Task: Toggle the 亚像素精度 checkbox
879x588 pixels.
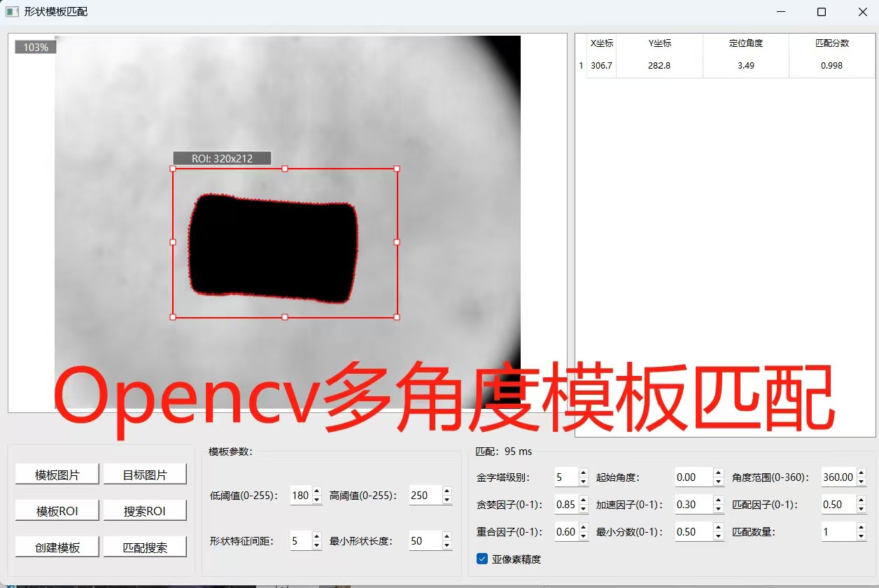Action: [481, 559]
